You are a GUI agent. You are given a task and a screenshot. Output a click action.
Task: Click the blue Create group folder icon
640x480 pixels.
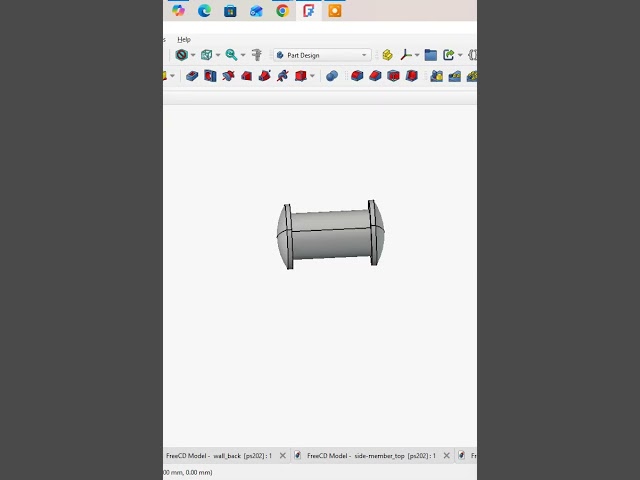pyautogui.click(x=431, y=55)
